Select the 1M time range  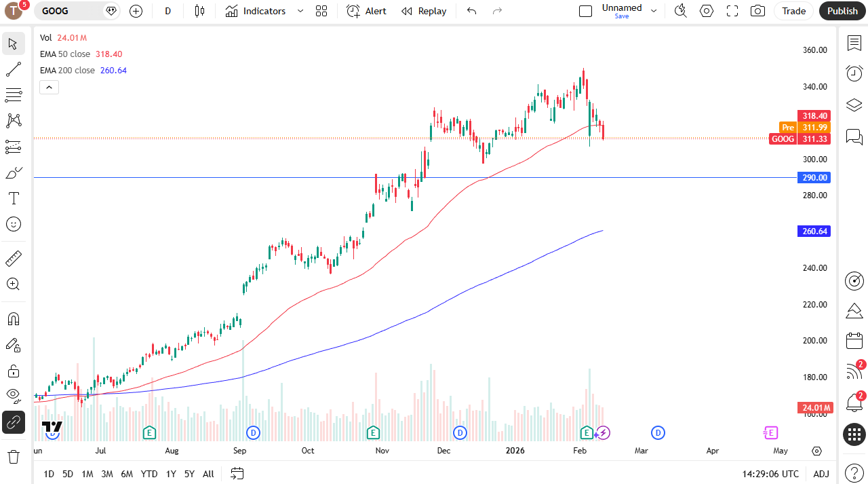[x=87, y=474]
